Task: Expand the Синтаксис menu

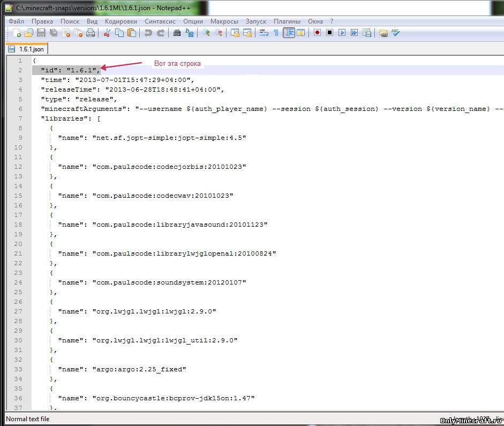Action: (x=160, y=21)
